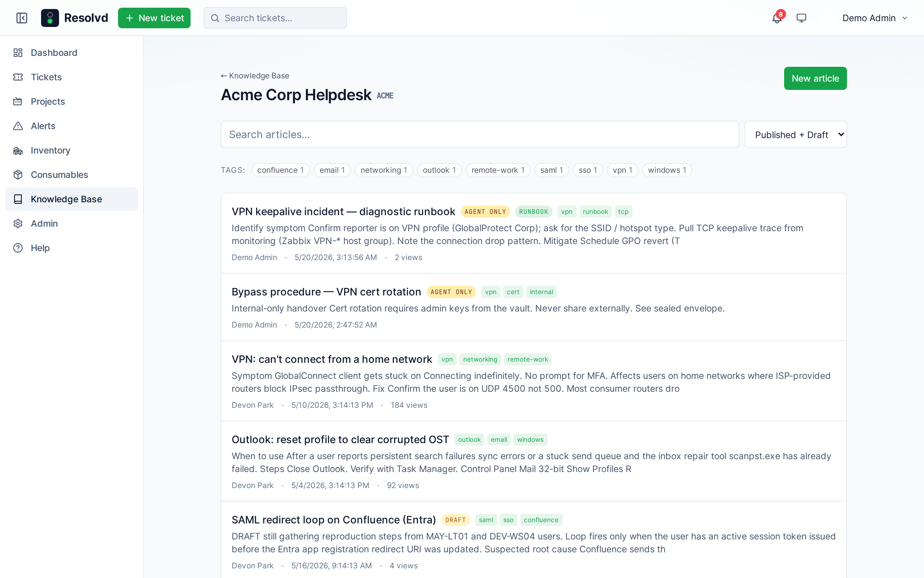Click DRAFT badge on SAML article
This screenshot has height=578, width=924.
coord(456,520)
